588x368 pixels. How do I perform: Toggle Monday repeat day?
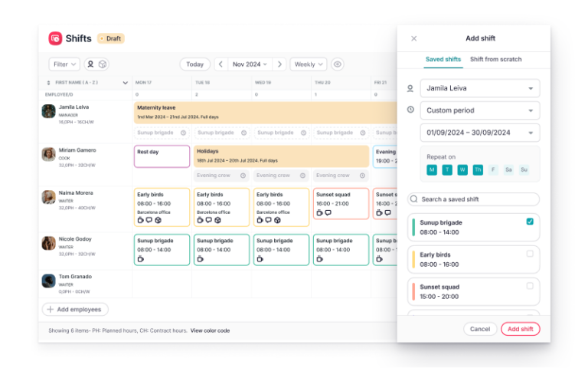[x=432, y=169]
